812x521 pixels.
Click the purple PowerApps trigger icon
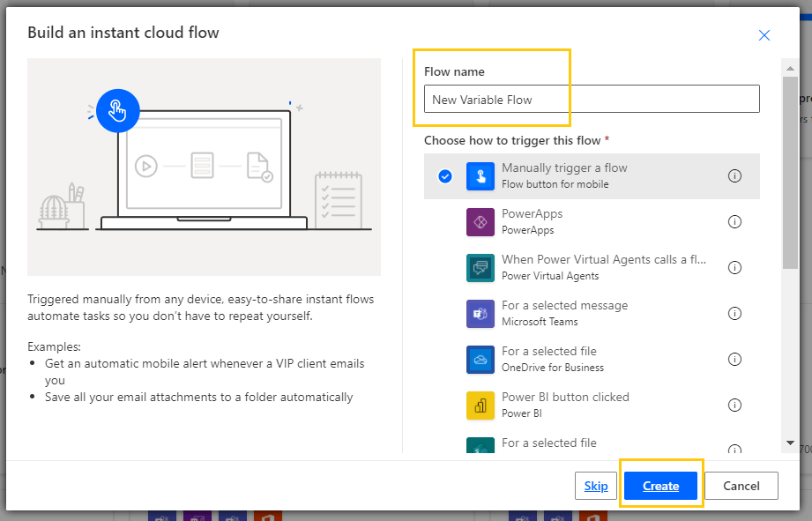click(x=480, y=222)
